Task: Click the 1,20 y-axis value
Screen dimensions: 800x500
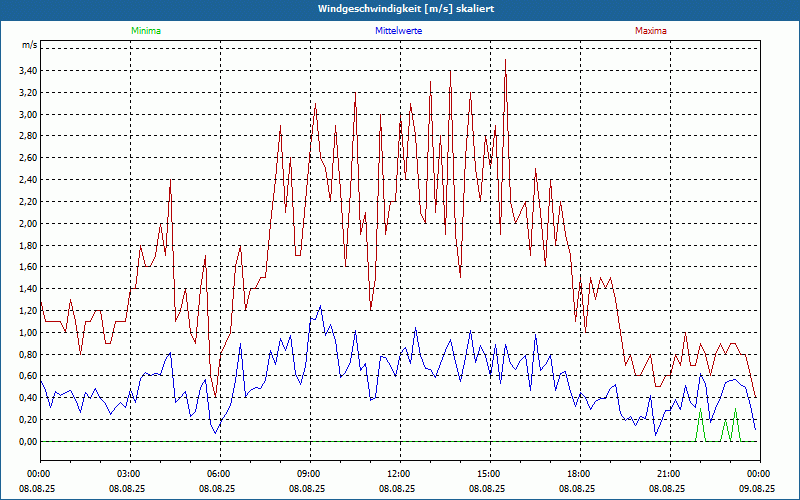Action: pyautogui.click(x=28, y=311)
